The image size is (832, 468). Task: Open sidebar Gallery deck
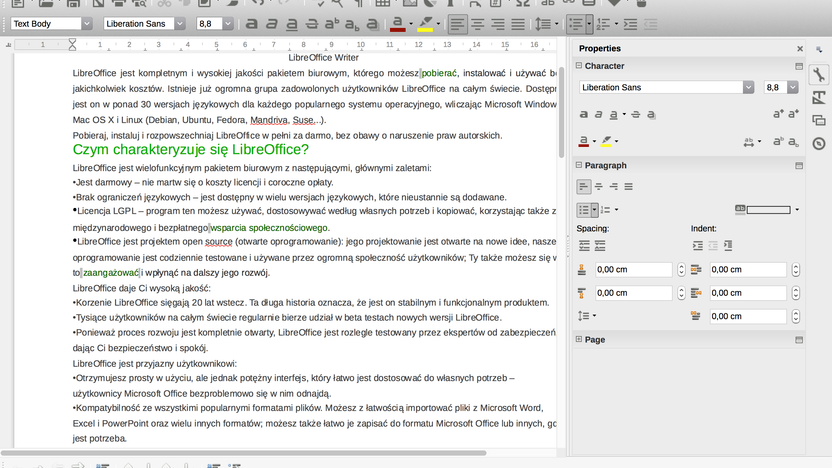point(819,120)
